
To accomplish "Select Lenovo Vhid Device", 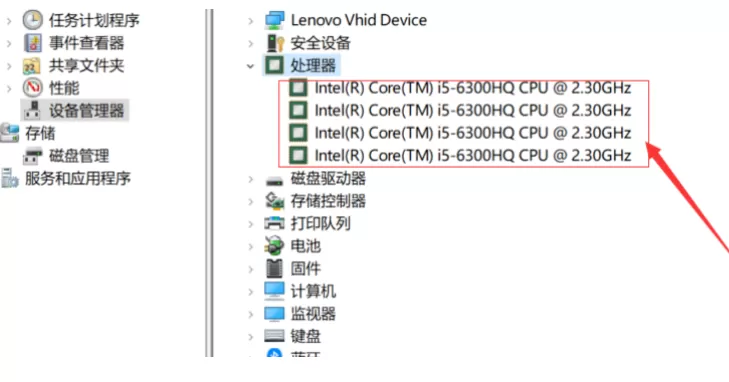I will pos(358,20).
